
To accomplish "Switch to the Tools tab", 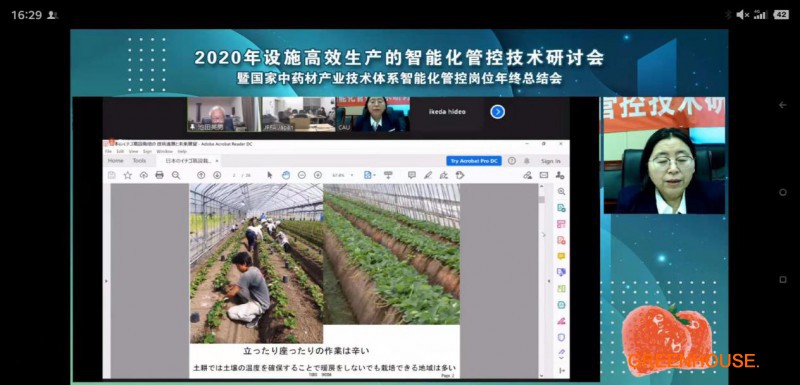I will (x=139, y=161).
